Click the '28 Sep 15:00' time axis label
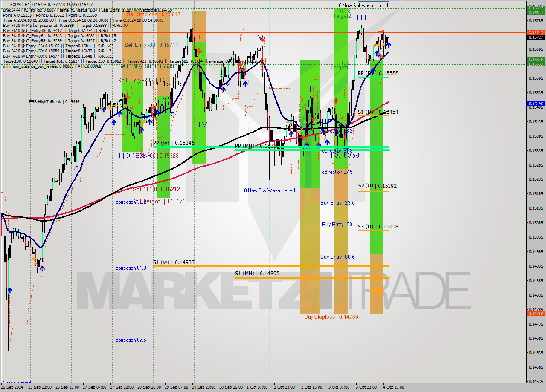 point(149,387)
